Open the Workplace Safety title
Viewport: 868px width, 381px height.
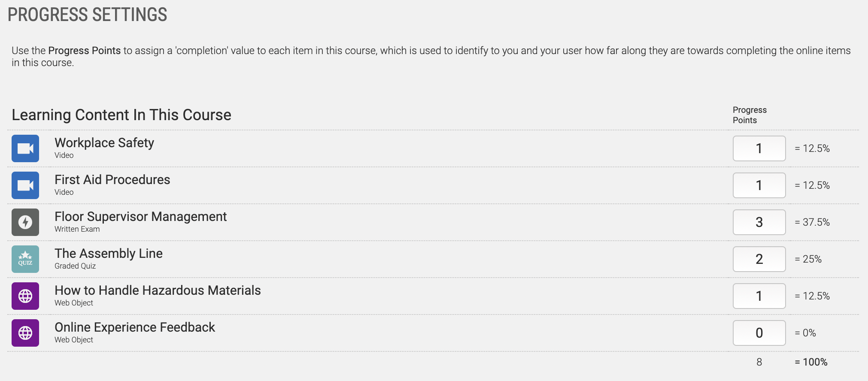pos(104,142)
